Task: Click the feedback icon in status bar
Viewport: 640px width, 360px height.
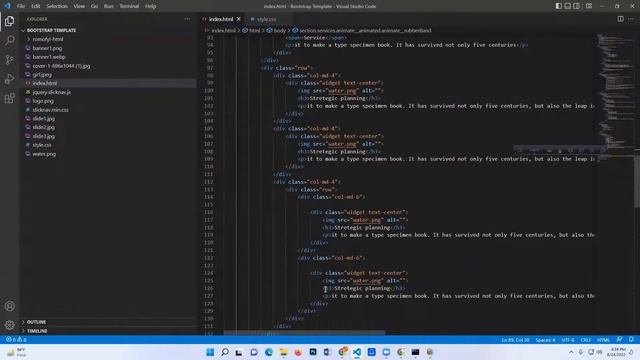Action: (x=620, y=340)
